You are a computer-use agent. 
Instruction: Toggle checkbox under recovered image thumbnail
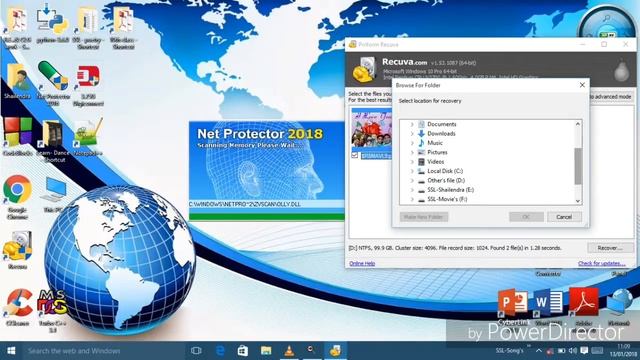[355, 156]
